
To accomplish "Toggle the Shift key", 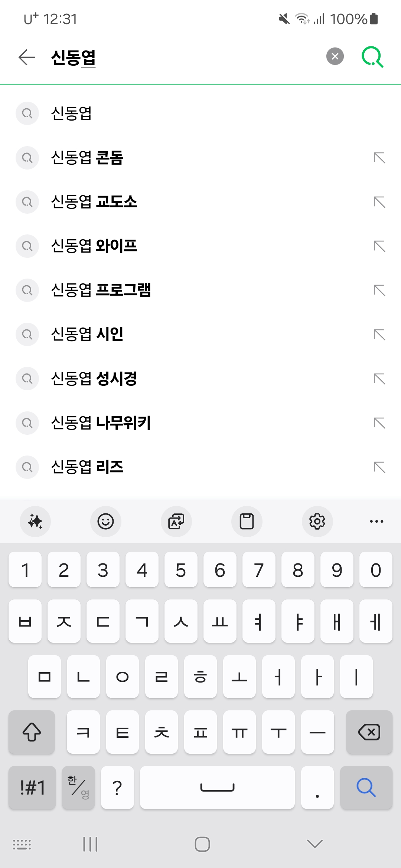I will (x=32, y=732).
